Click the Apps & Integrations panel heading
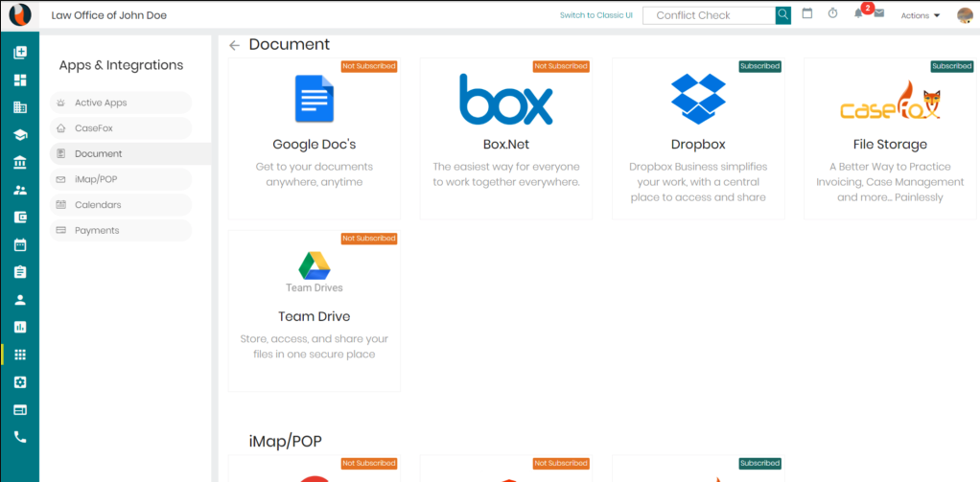The image size is (980, 482). click(x=121, y=65)
